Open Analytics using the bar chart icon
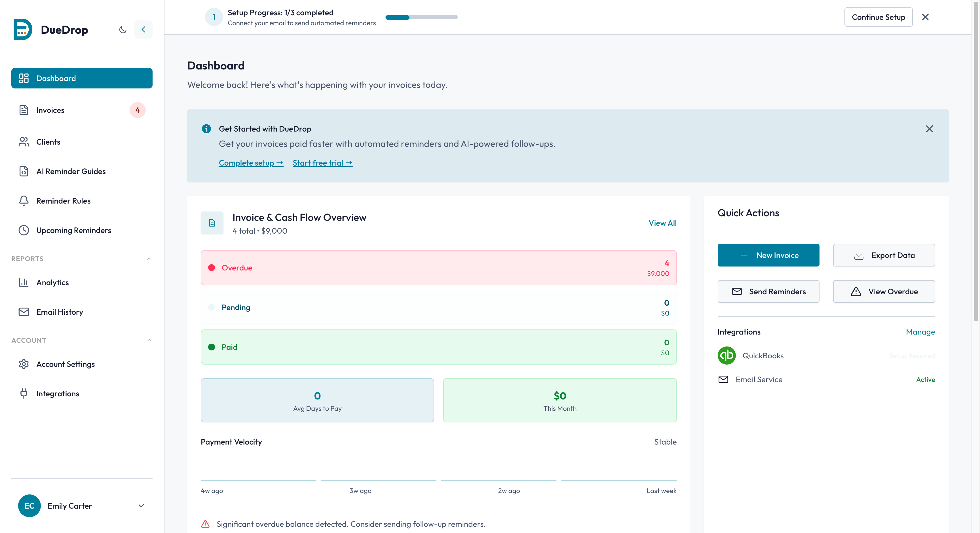The image size is (980, 533). pos(24,282)
